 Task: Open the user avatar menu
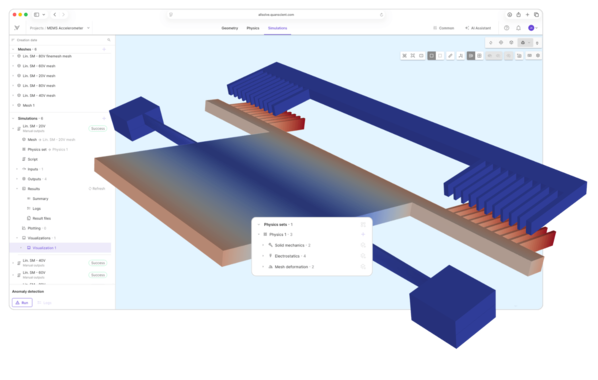[532, 28]
